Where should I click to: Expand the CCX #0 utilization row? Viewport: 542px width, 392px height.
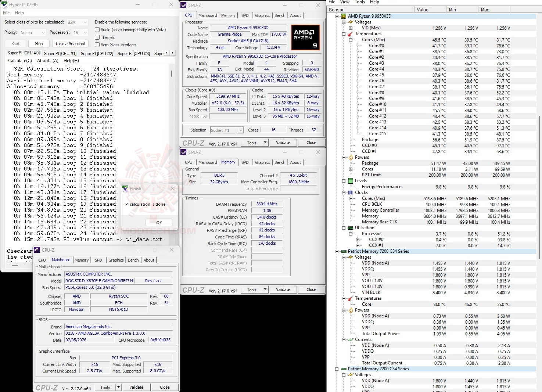pyautogui.click(x=358, y=240)
